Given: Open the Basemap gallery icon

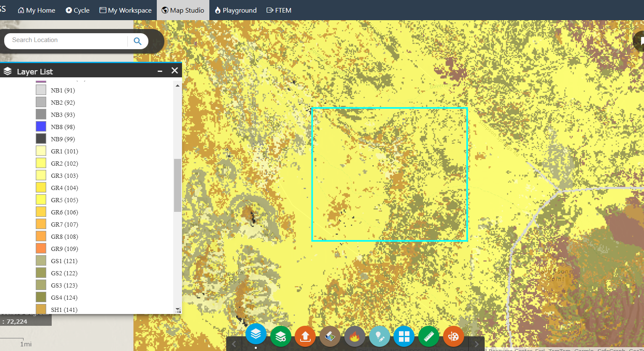Looking at the screenshot, I should tap(330, 336).
